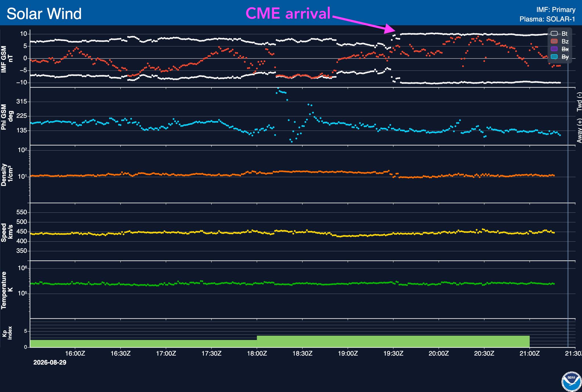Viewport: 582px width, 392px height.
Task: Enable the By series in the legend
Action: click(559, 57)
